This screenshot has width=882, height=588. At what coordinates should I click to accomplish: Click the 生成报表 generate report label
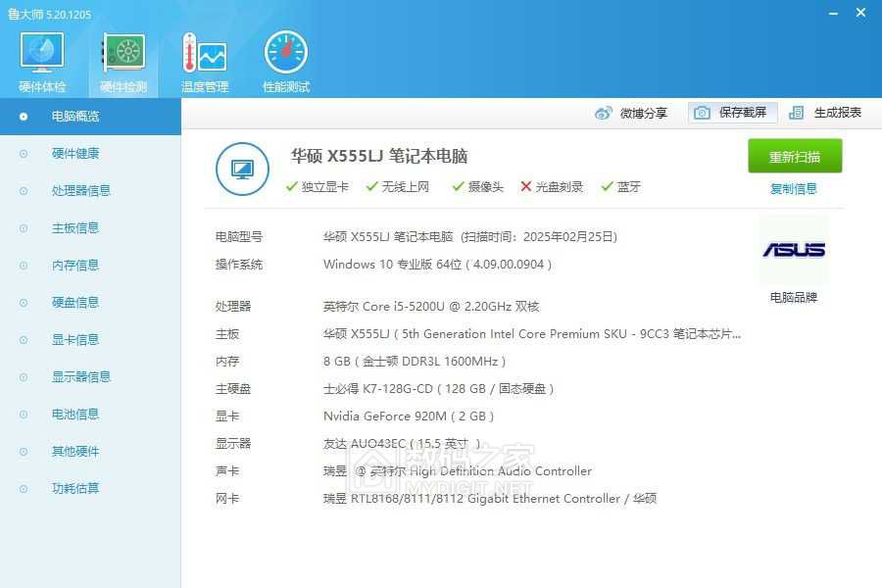[838, 113]
